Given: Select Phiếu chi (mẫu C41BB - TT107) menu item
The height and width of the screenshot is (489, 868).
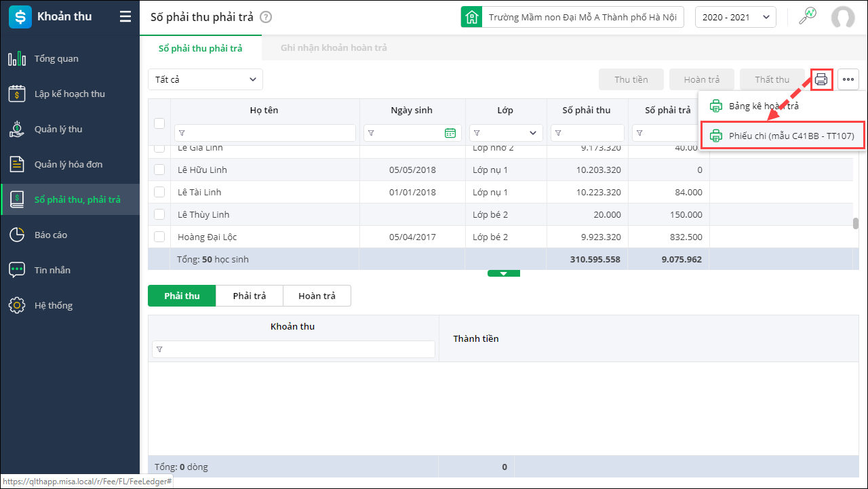Looking at the screenshot, I should click(x=783, y=136).
